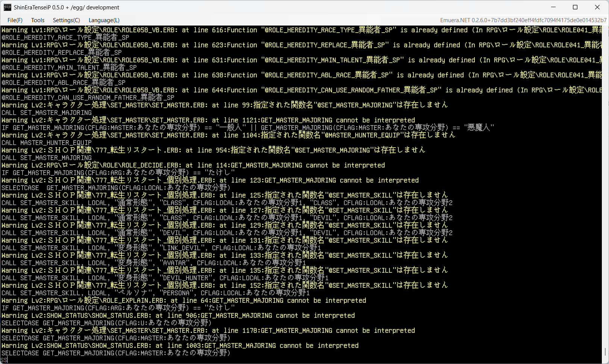Click the 'CALL MASTER_HUNTER_EQUIP' line
Viewport: 609px width, 364px height.
[x=47, y=143]
